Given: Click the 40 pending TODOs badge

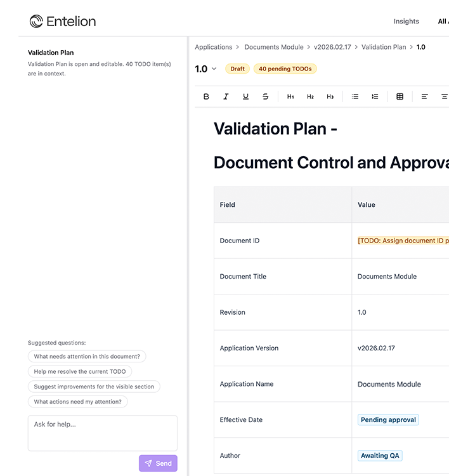Looking at the screenshot, I should point(285,69).
